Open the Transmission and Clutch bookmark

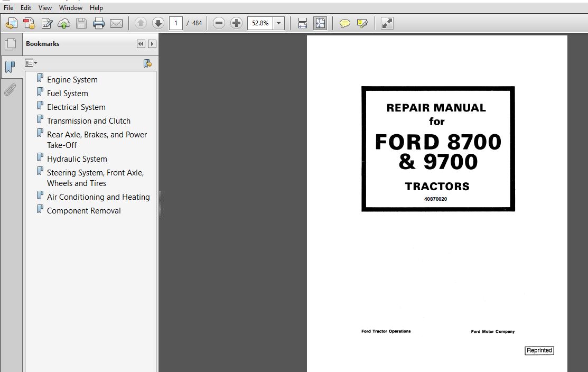(89, 121)
